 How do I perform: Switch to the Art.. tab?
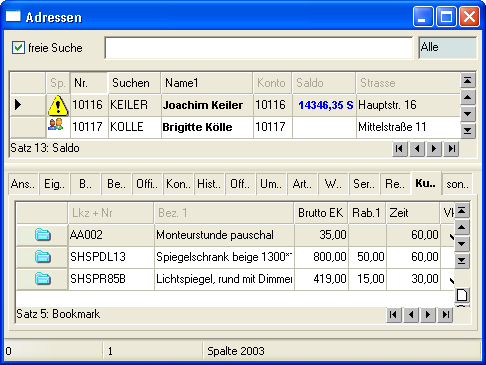[302, 184]
